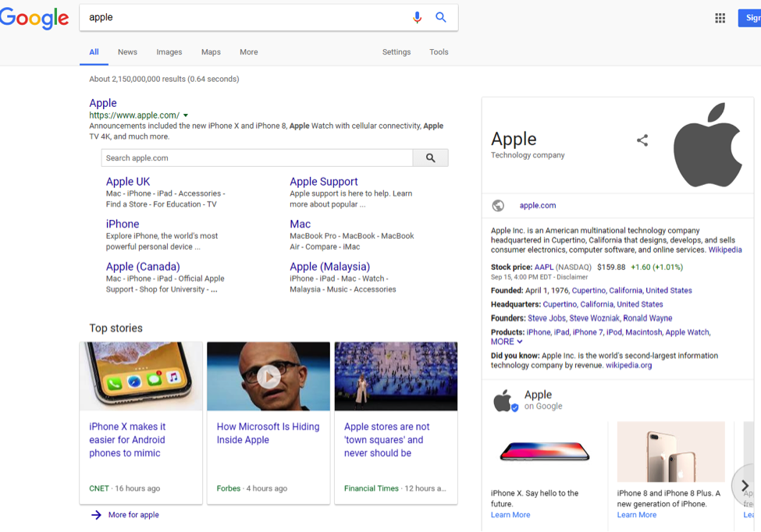Click the search apple.com input field
761x532 pixels.
pyautogui.click(x=257, y=158)
